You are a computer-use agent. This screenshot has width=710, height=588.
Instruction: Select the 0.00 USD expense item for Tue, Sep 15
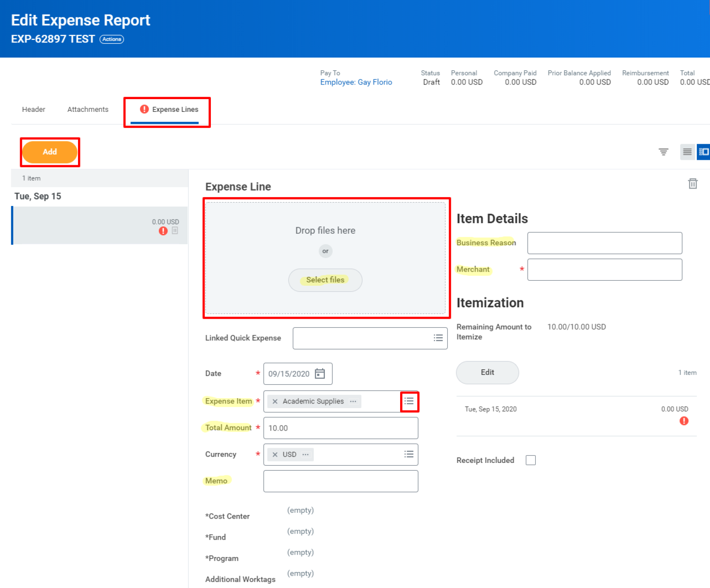click(99, 226)
